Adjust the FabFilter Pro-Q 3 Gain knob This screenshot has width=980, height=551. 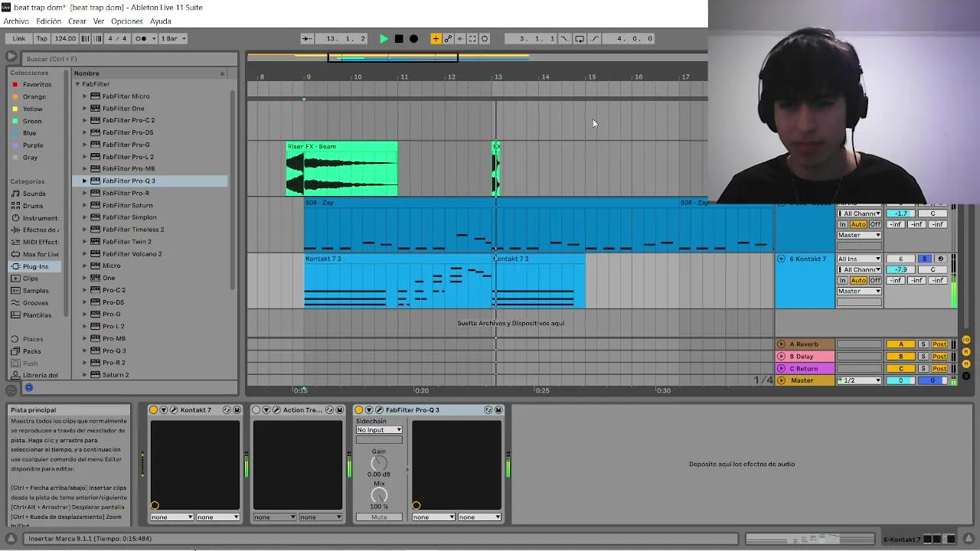[x=379, y=463]
